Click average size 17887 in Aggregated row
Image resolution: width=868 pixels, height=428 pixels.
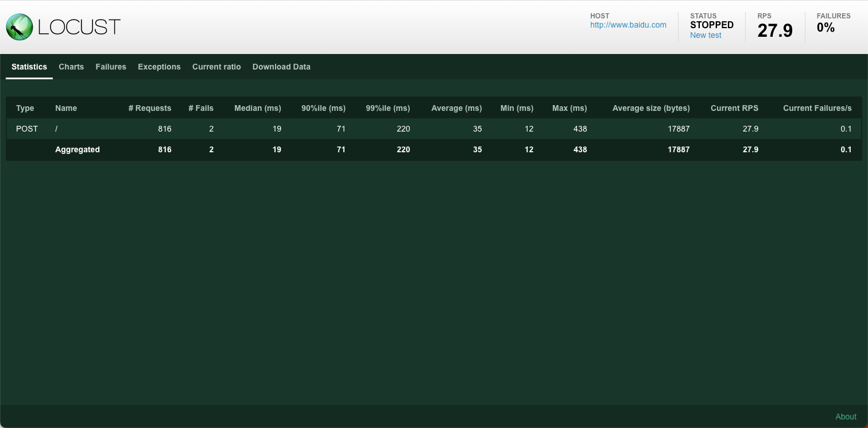tap(679, 149)
